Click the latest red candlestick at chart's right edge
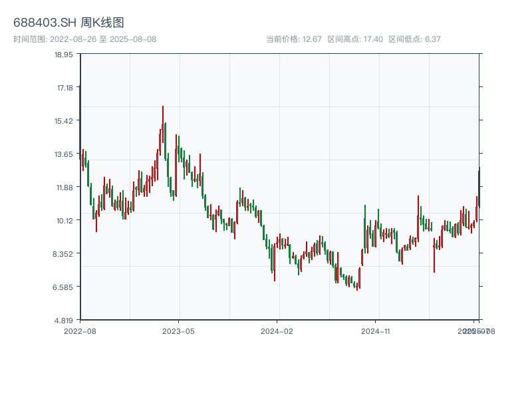 (479, 188)
